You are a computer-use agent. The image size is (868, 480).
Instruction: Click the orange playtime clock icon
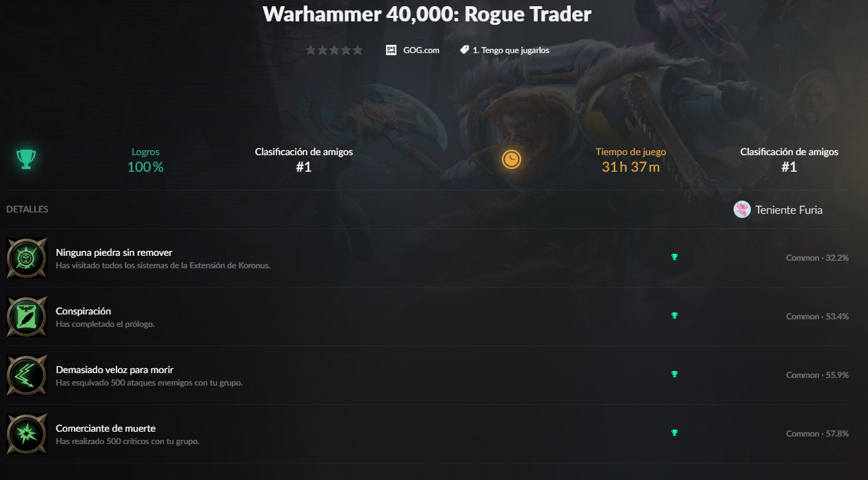tap(512, 159)
